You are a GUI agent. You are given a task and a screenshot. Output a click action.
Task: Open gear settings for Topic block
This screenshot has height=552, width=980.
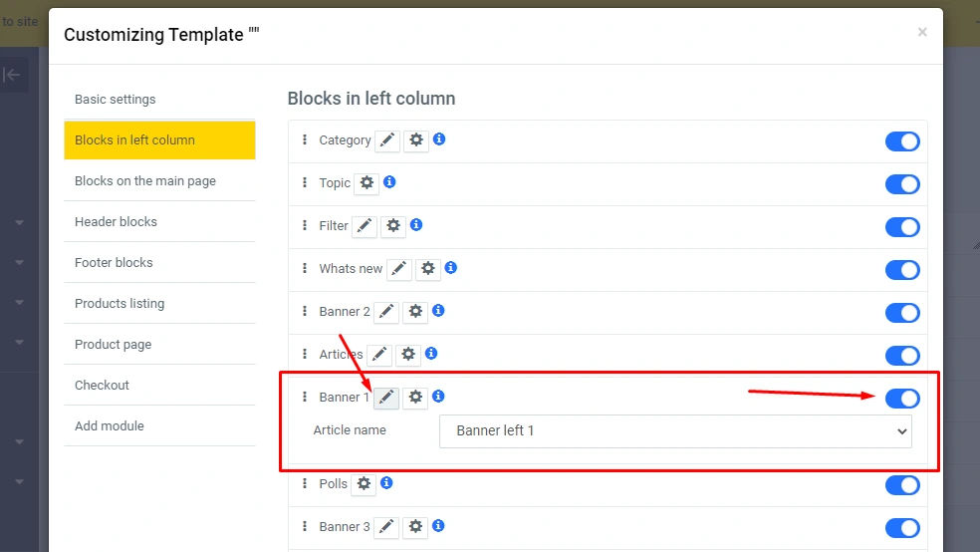367,183
